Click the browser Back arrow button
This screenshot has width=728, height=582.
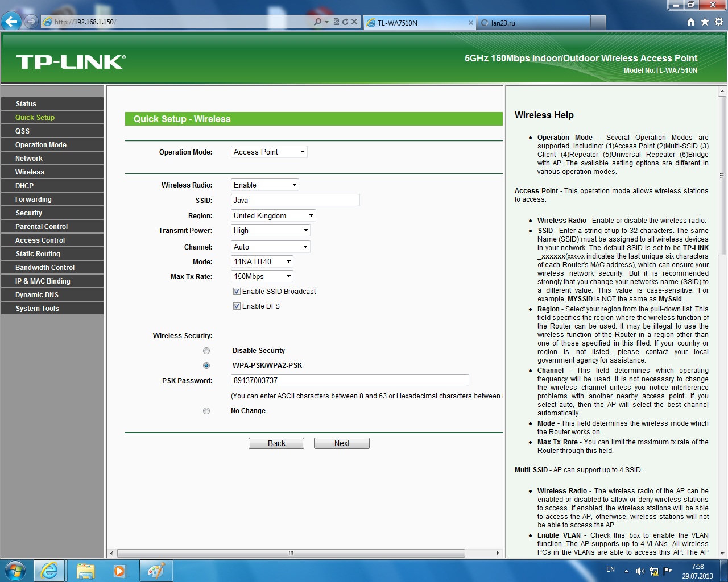pos(11,22)
